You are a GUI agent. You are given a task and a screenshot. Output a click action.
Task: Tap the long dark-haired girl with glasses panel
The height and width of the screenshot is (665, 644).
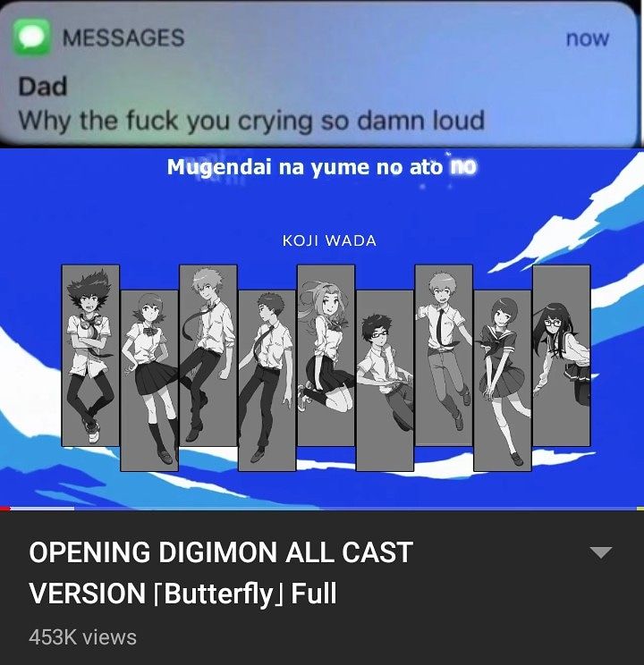(x=561, y=356)
